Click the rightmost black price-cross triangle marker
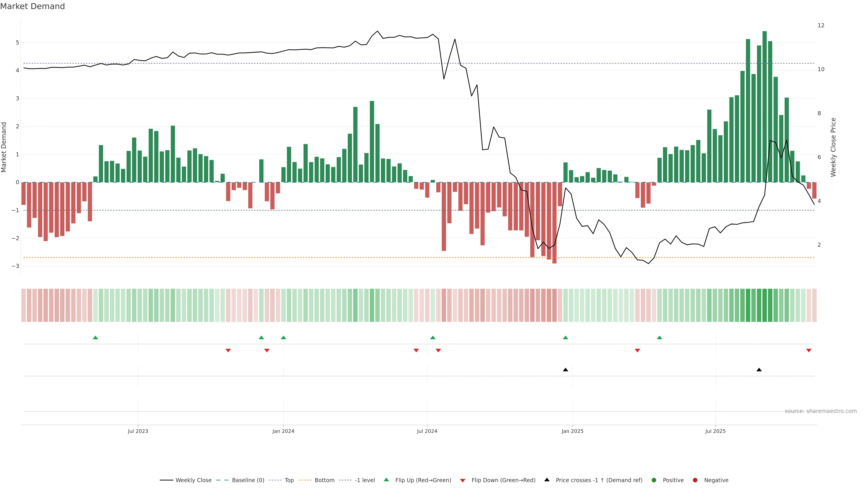Image resolution: width=868 pixels, height=488 pixels. pos(759,370)
